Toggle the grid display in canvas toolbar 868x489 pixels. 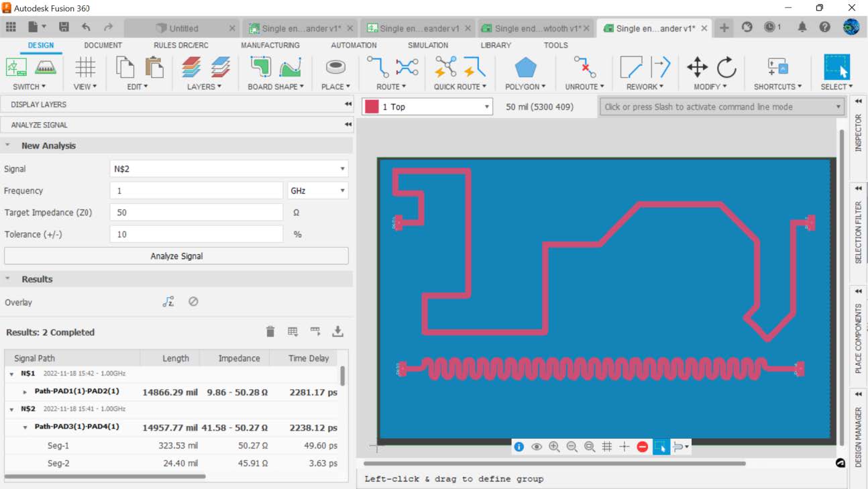coord(607,446)
